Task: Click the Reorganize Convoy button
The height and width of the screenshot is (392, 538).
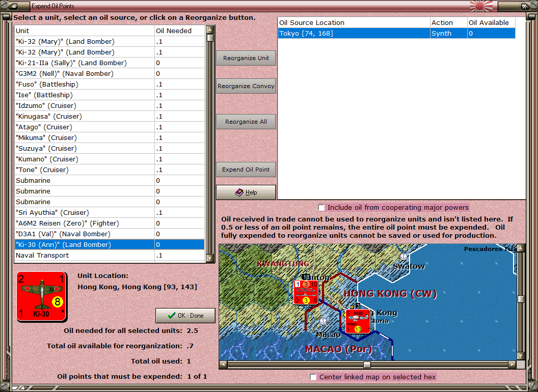Action: click(246, 86)
